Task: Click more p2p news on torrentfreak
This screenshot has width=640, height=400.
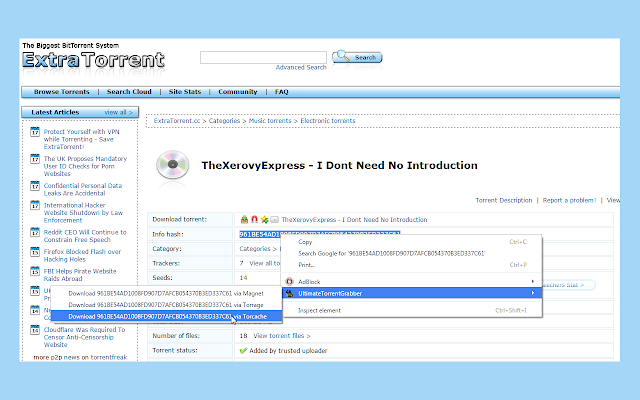Action: coord(80,357)
